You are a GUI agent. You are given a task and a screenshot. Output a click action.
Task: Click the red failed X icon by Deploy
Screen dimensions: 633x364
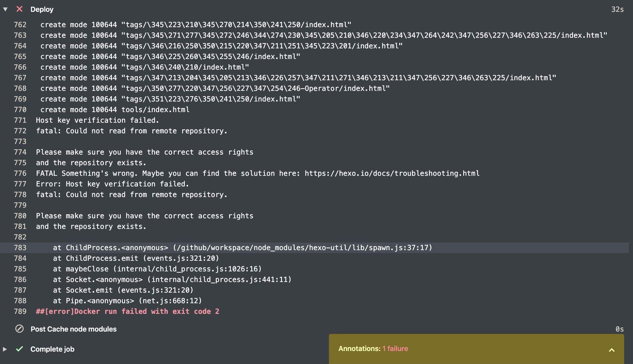coord(19,9)
